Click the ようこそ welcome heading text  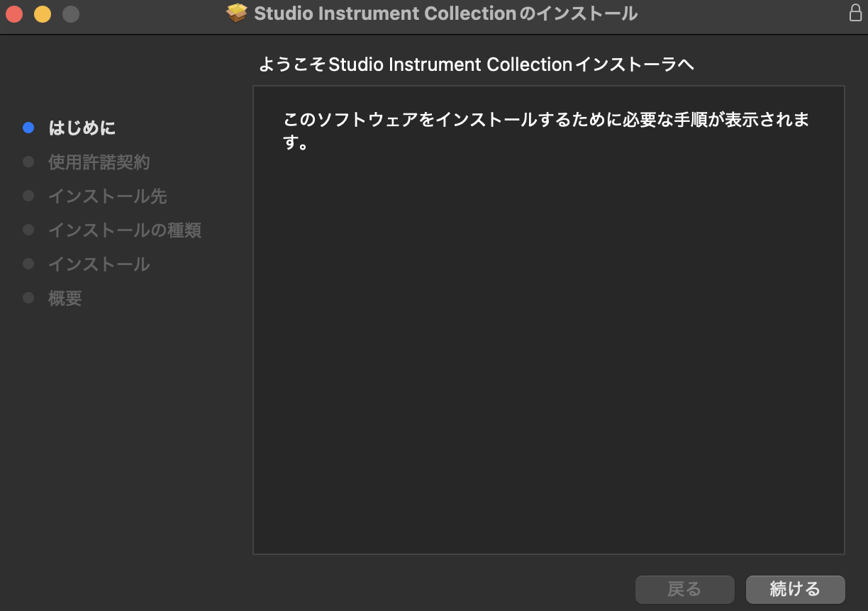tap(476, 65)
